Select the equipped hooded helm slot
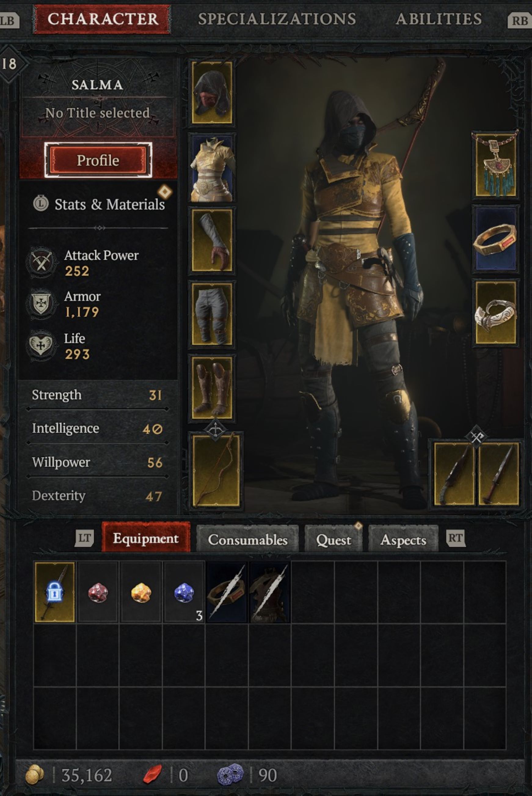The width and height of the screenshot is (532, 796). tap(212, 92)
